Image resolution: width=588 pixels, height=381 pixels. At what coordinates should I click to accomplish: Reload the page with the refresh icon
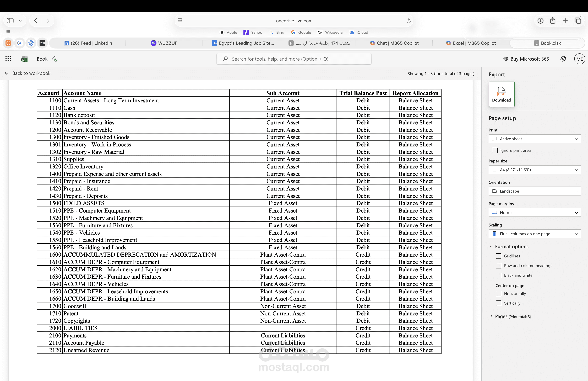(x=408, y=21)
